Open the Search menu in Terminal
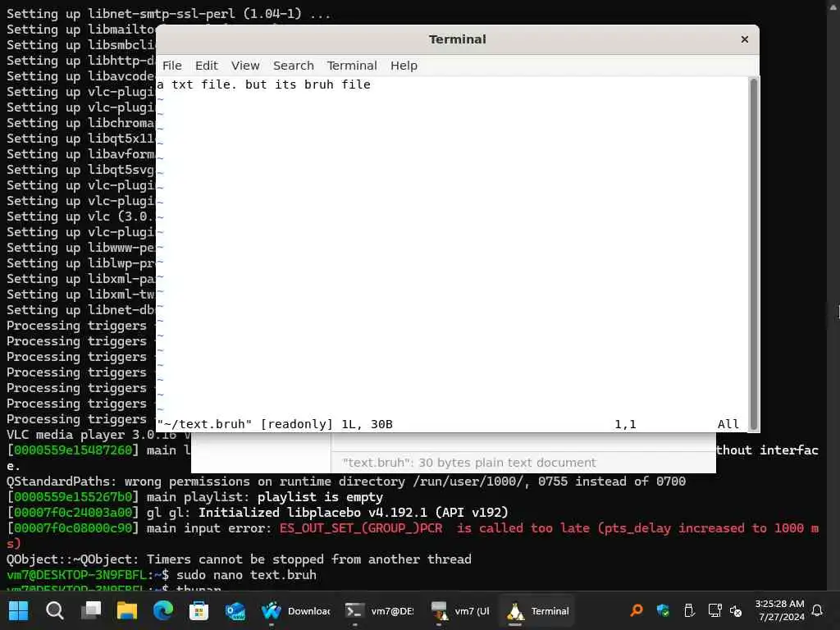The image size is (840, 630). (294, 66)
